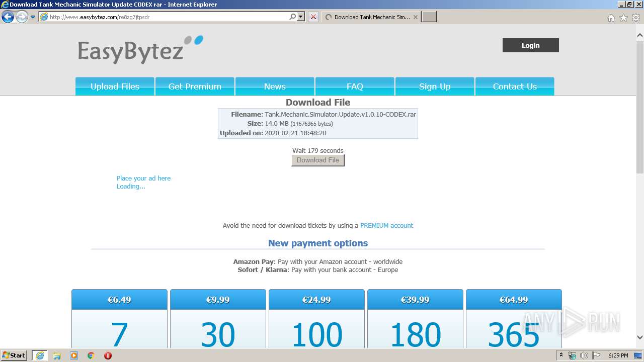The width and height of the screenshot is (644, 362).
Task: Click the Size 14.0 MB text
Action: (299, 124)
